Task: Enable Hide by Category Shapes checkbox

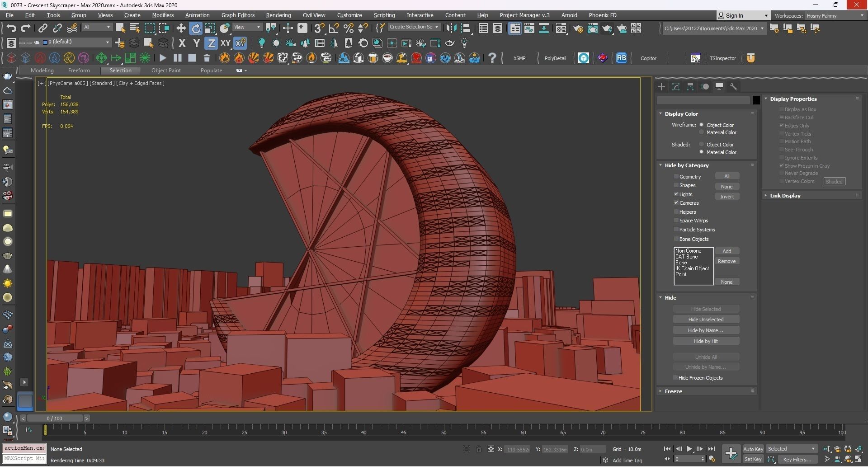Action: 676,185
